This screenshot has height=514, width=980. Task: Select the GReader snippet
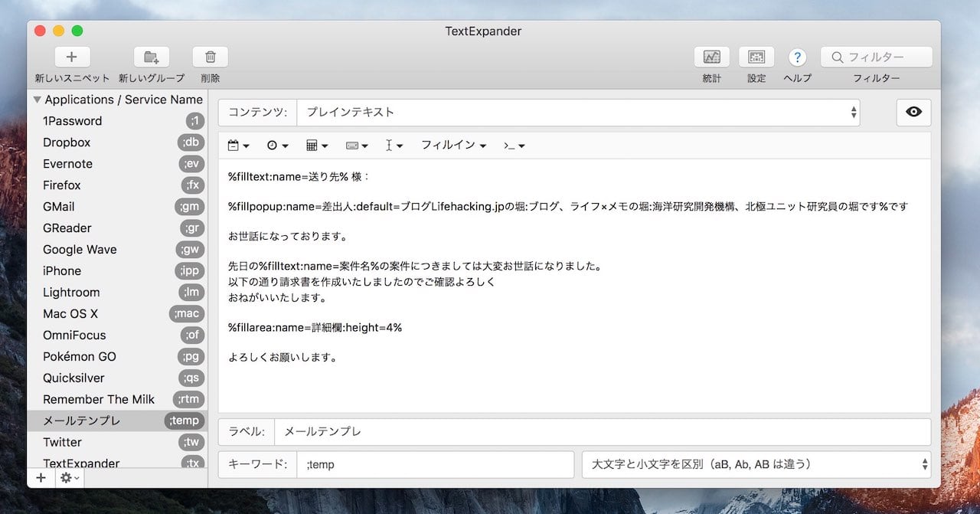(x=117, y=228)
